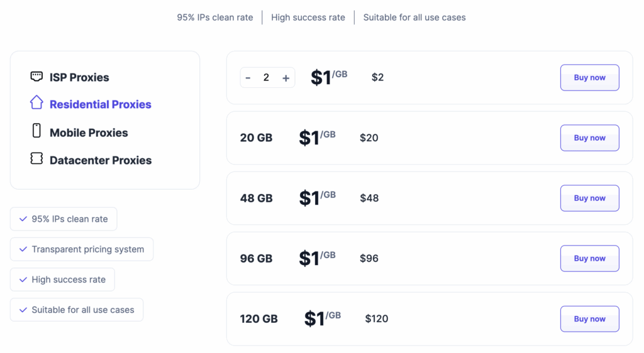Click the Residential Proxies house icon
The width and height of the screenshot is (644, 353).
click(x=36, y=102)
